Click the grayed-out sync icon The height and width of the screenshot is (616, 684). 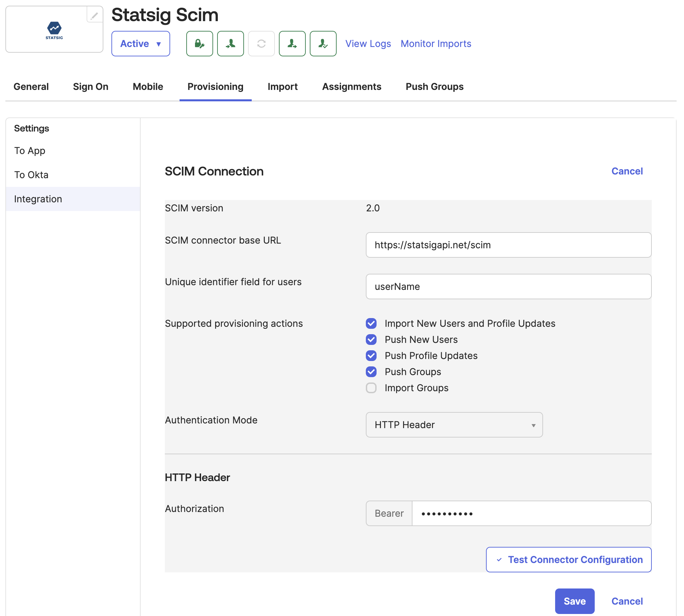click(261, 44)
